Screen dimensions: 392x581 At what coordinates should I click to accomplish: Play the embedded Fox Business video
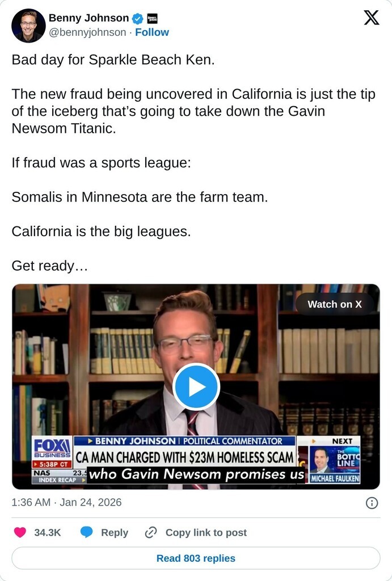click(x=196, y=387)
